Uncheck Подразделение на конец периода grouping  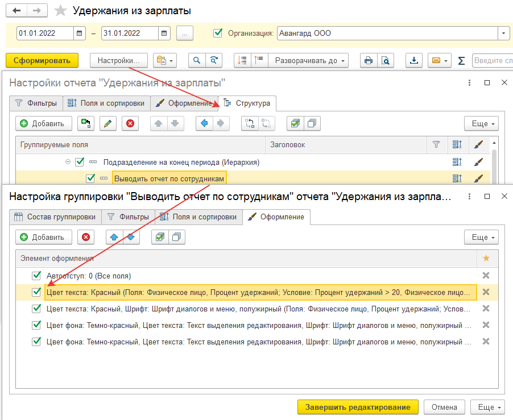click(80, 162)
